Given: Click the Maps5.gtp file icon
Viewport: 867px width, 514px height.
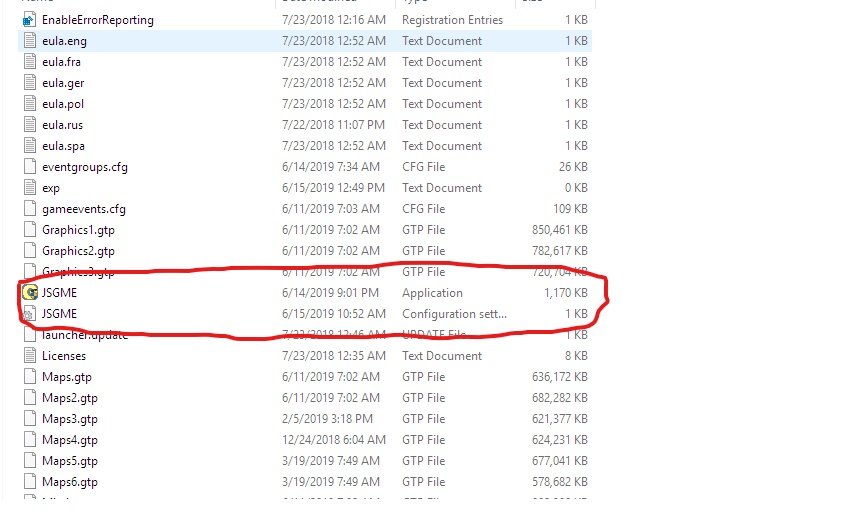Looking at the screenshot, I should click(x=29, y=461).
